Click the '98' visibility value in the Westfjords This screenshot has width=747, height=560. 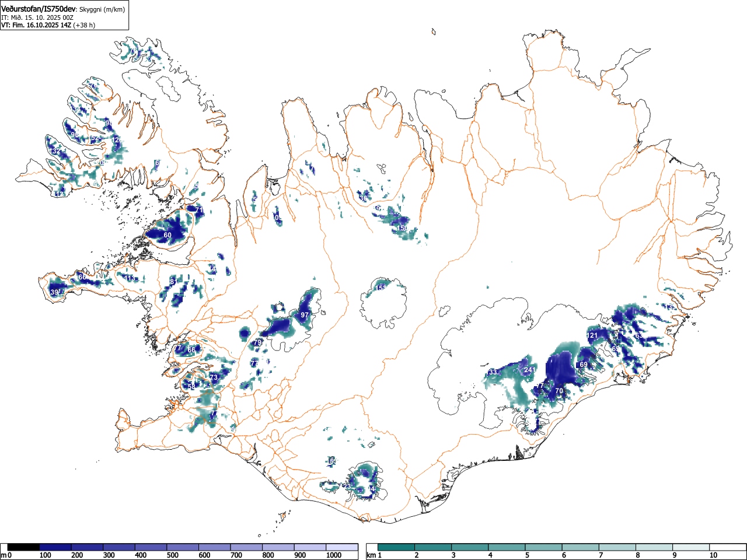(109, 123)
